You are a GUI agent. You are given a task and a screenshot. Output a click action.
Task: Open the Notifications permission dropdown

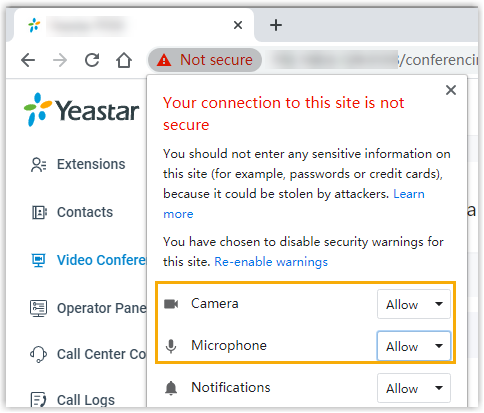coord(414,388)
